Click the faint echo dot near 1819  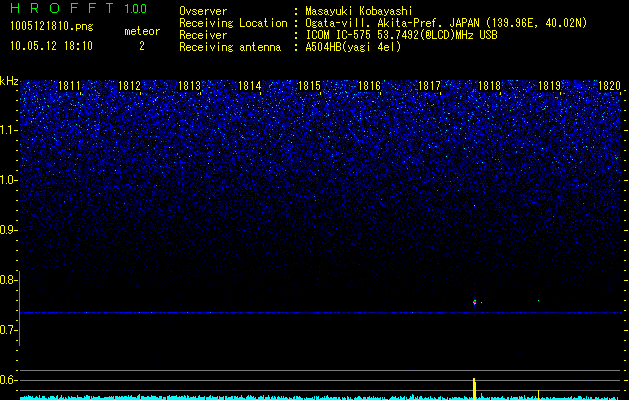(x=538, y=301)
